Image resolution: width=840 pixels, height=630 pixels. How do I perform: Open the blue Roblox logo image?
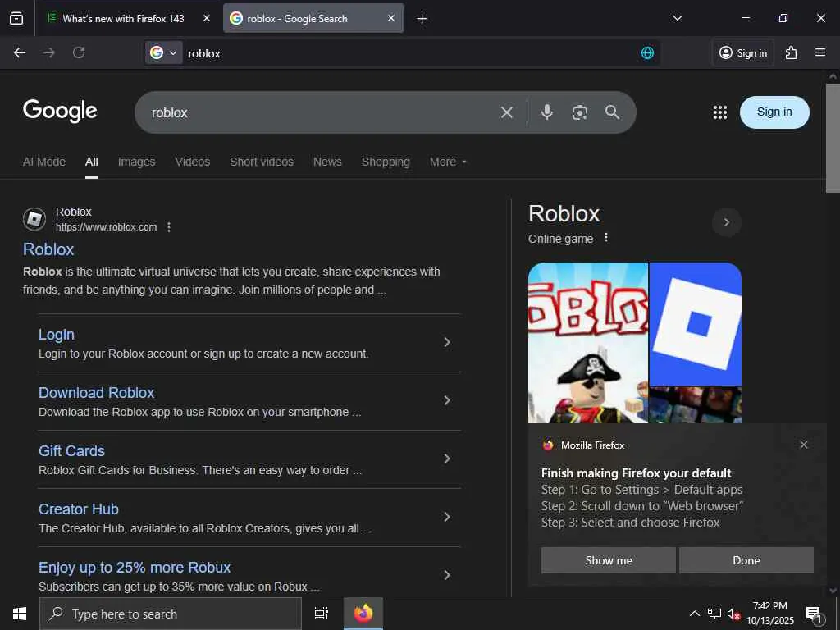[x=696, y=324]
